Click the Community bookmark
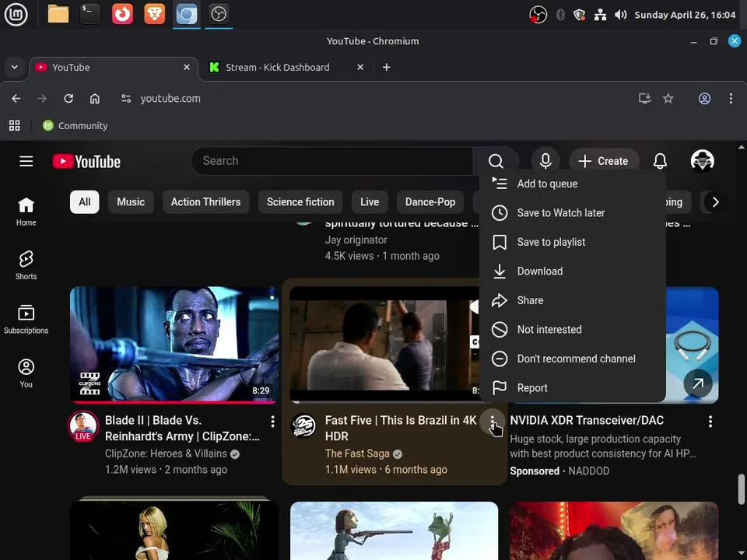The height and width of the screenshot is (560, 747). click(x=75, y=126)
